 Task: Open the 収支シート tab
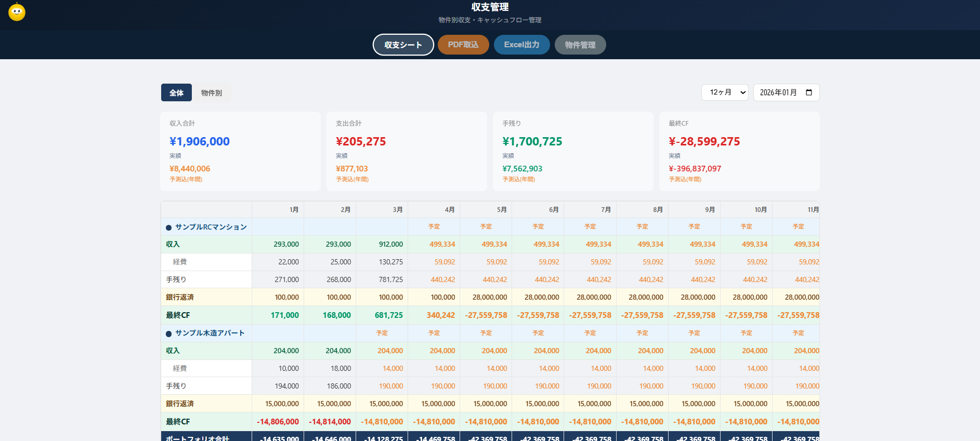click(403, 45)
